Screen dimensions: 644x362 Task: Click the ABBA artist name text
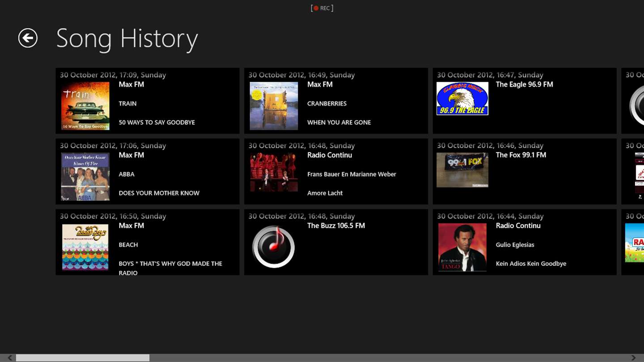click(127, 174)
